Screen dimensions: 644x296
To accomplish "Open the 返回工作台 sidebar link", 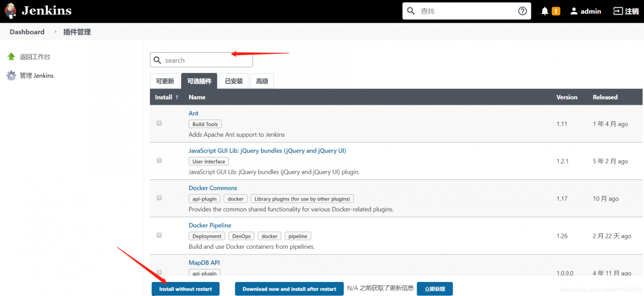I will [x=35, y=57].
